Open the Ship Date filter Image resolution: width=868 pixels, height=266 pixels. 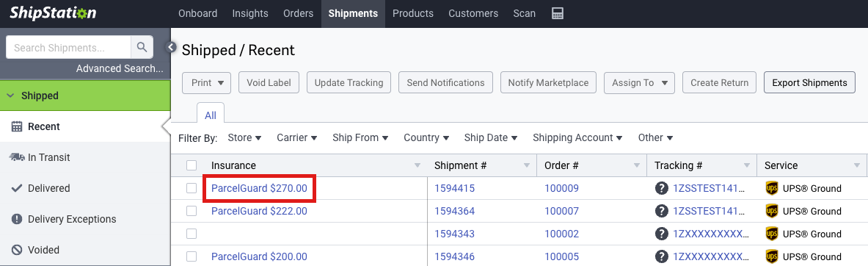tap(491, 137)
